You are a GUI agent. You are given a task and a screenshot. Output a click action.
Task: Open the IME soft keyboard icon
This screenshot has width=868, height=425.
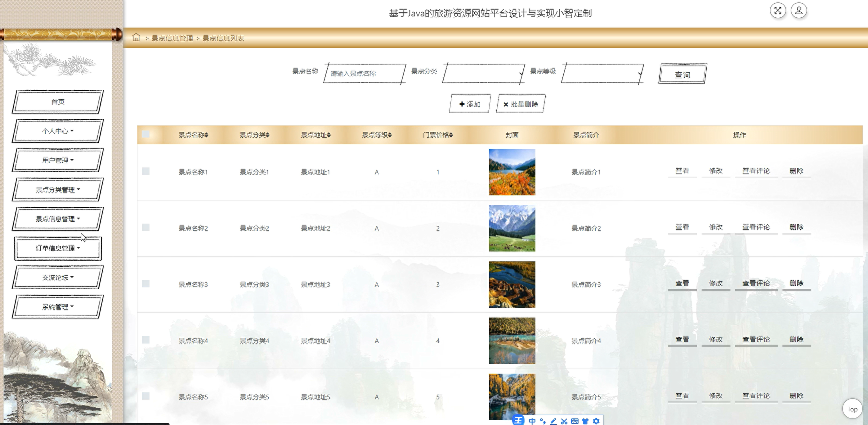[x=575, y=421]
